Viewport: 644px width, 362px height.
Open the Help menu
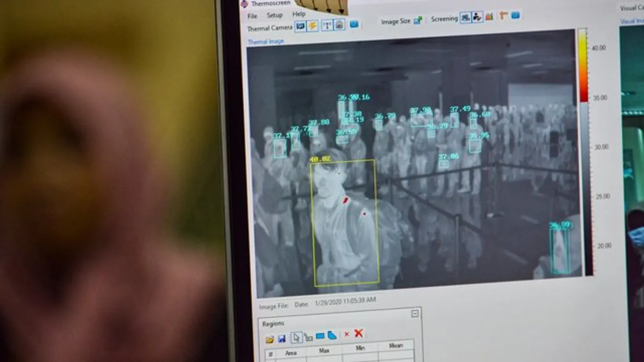point(299,14)
